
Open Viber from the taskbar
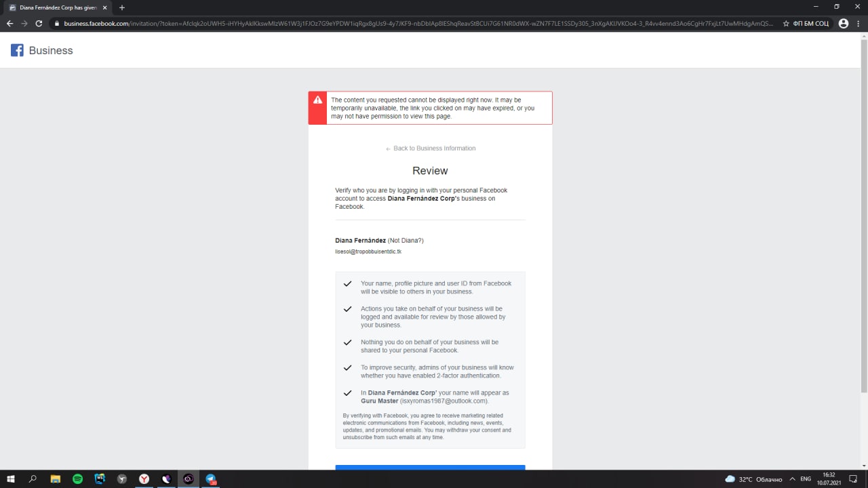tap(167, 479)
